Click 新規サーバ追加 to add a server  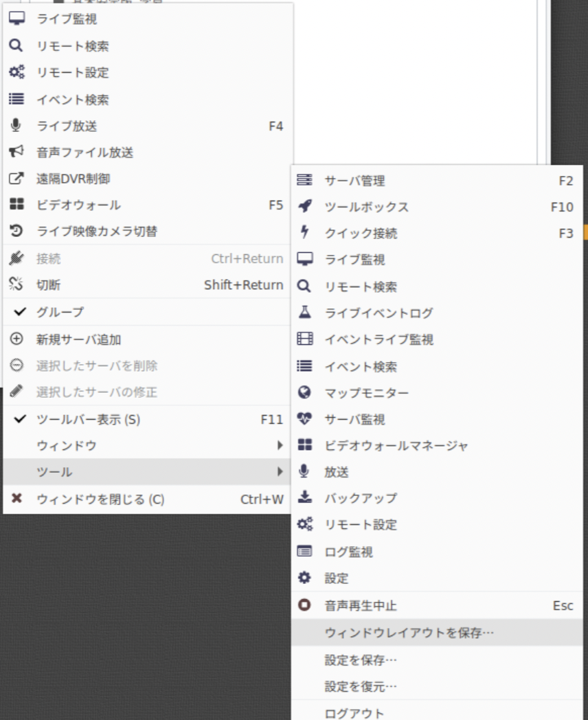click(x=78, y=339)
